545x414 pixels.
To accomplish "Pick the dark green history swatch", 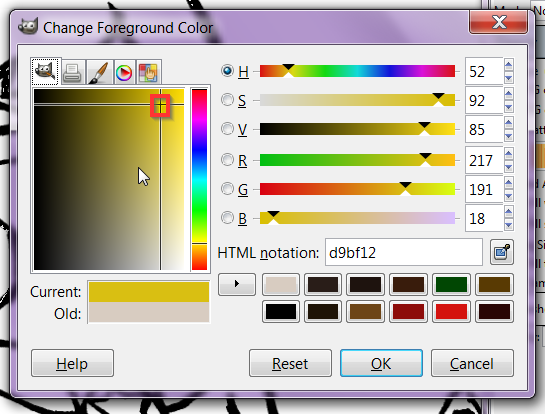I will point(451,284).
